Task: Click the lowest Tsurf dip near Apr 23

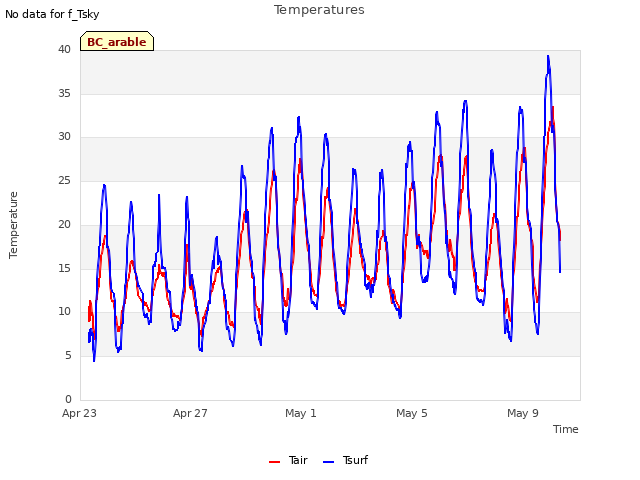Action: [94, 360]
